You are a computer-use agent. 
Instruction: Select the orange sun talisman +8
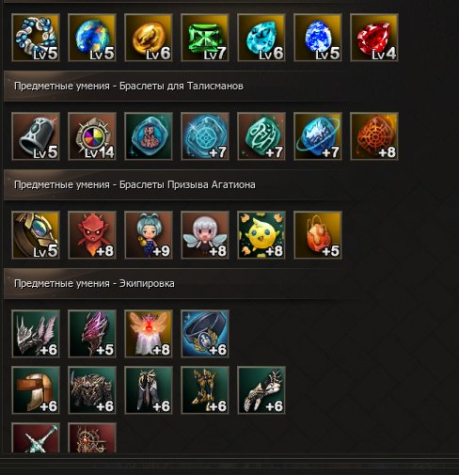click(x=374, y=136)
